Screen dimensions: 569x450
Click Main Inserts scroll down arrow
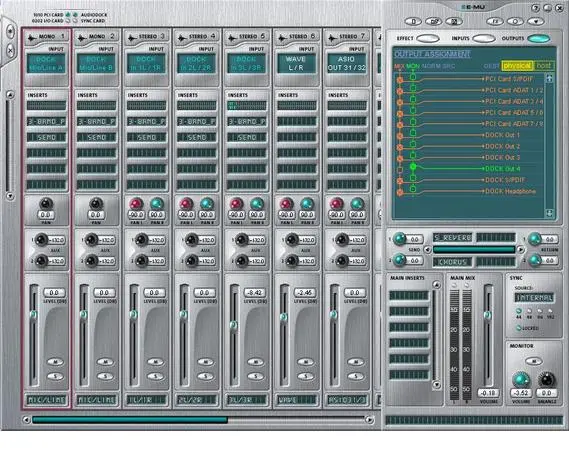pos(437,385)
